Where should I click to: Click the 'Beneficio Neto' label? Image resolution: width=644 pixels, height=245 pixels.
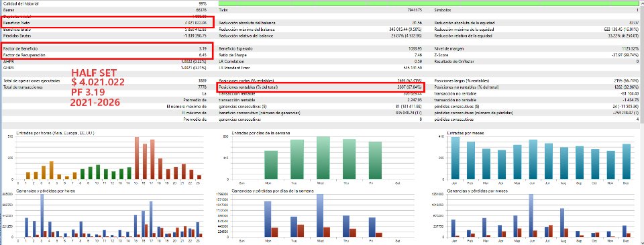point(16,23)
